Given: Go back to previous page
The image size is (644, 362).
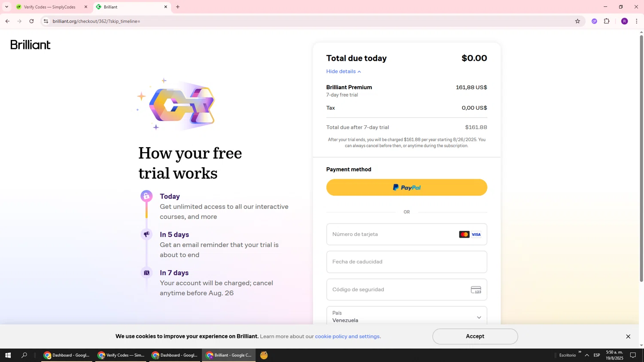Looking at the screenshot, I should click(7, 21).
